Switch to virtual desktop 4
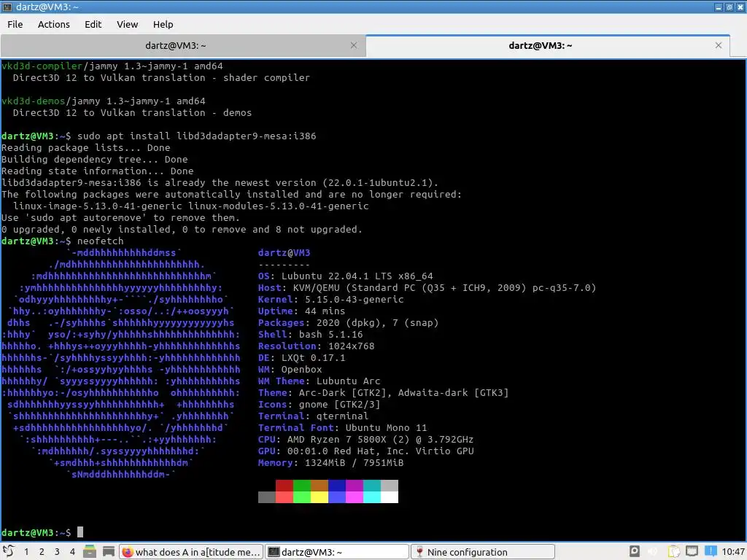 (x=72, y=552)
